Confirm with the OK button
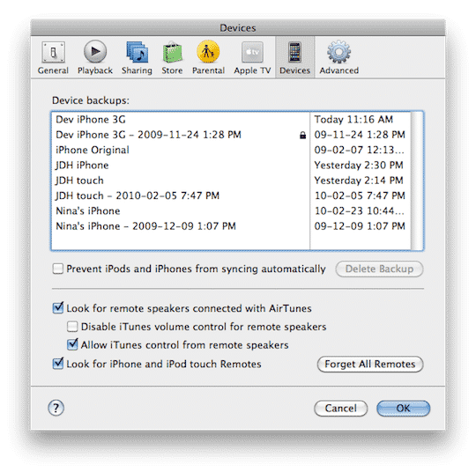Screen dimensions: 476x472 click(x=403, y=408)
